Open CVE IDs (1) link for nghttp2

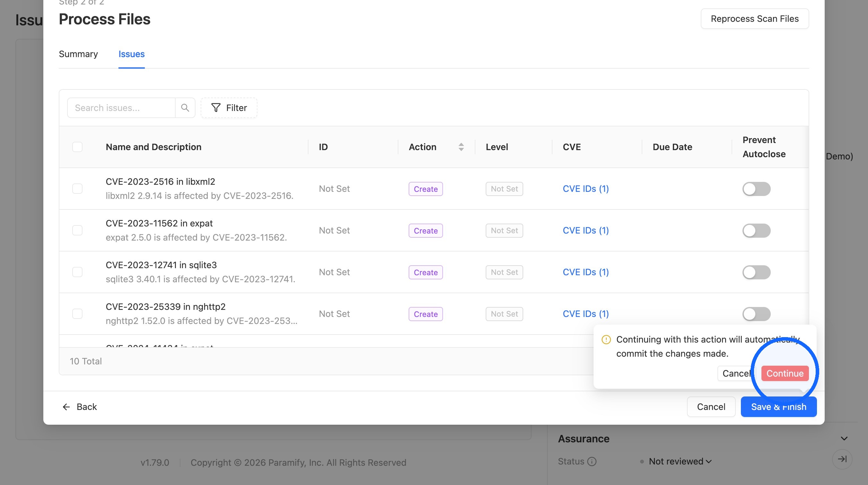click(586, 314)
